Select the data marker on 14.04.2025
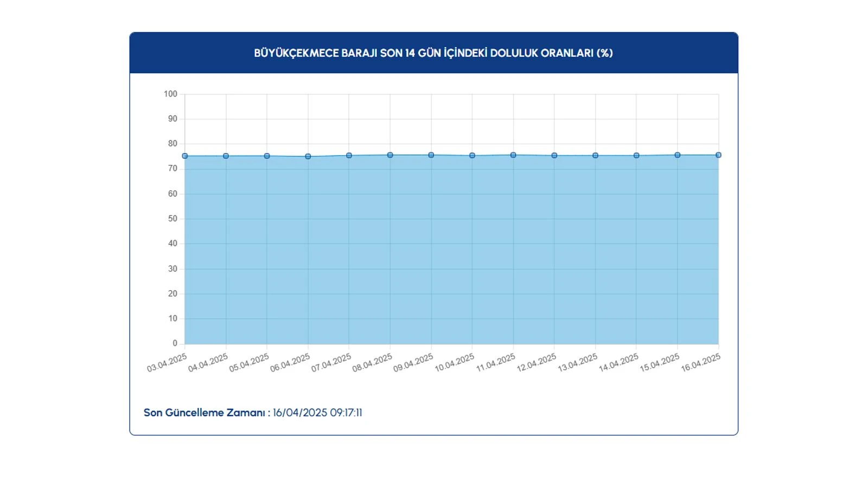Screen dimensions: 868x488 pyautogui.click(x=636, y=156)
